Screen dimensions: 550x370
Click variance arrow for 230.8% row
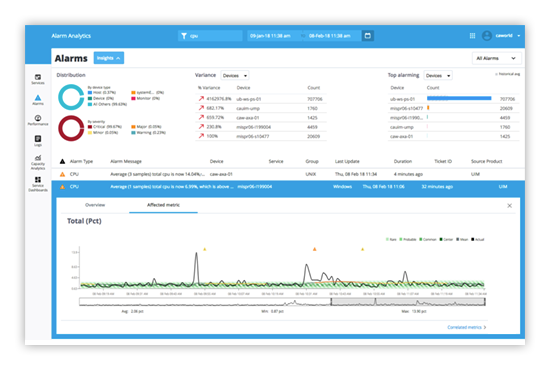pos(201,127)
